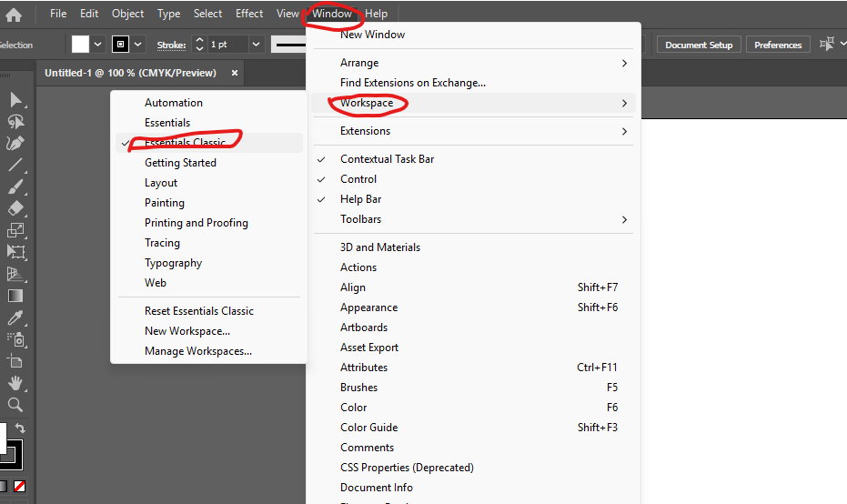Click the Preferences button
Viewport: 847px width, 504px height.
(778, 45)
